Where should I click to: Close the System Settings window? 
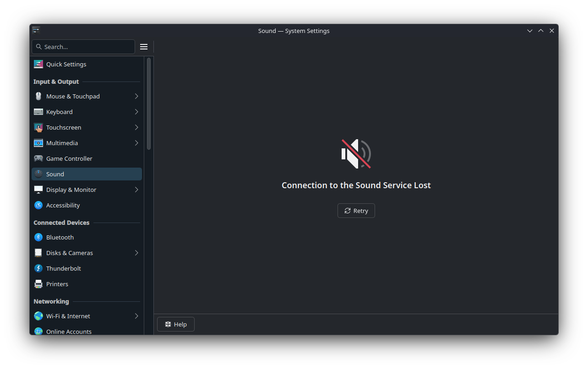[x=552, y=31]
